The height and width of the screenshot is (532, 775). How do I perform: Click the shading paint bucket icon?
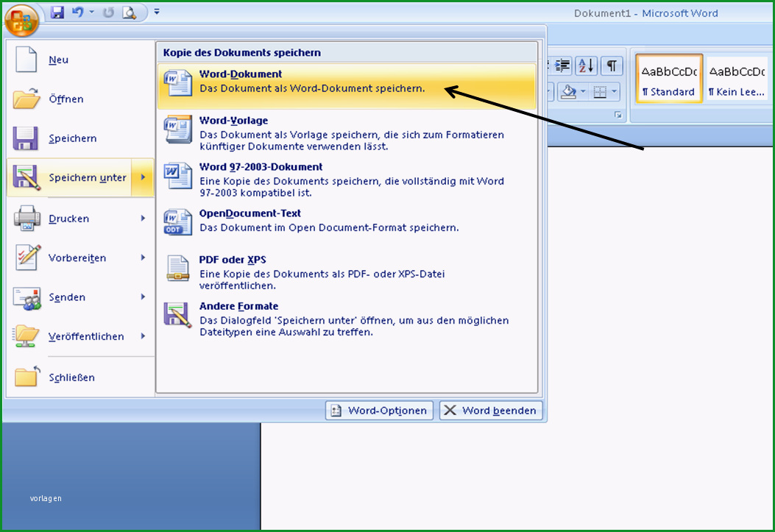point(568,91)
